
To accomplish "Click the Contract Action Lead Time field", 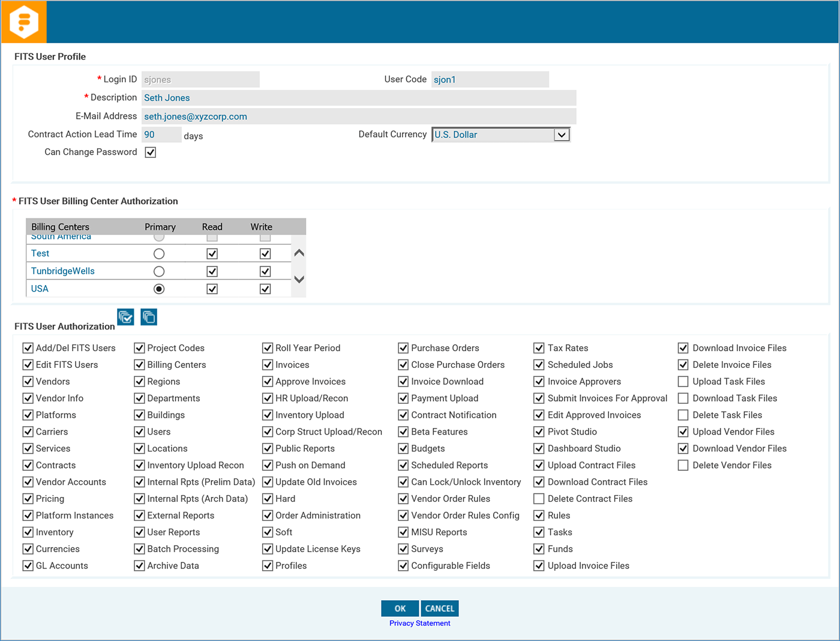I will pyautogui.click(x=161, y=134).
